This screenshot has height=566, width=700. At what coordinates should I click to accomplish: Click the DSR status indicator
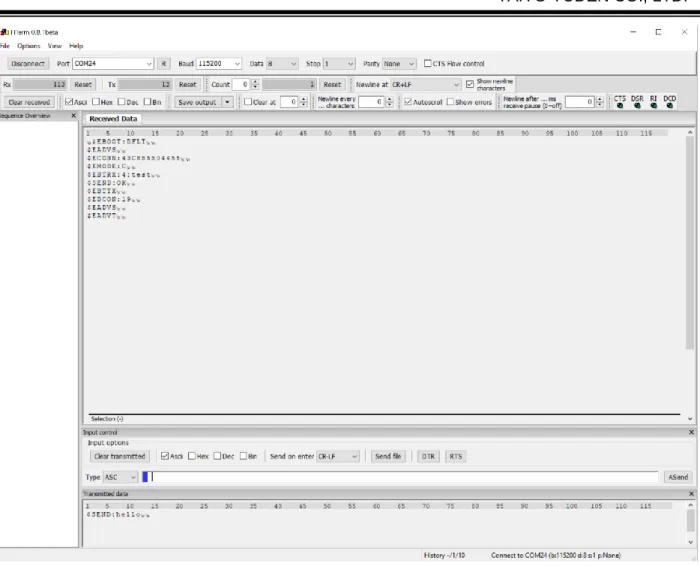point(637,102)
